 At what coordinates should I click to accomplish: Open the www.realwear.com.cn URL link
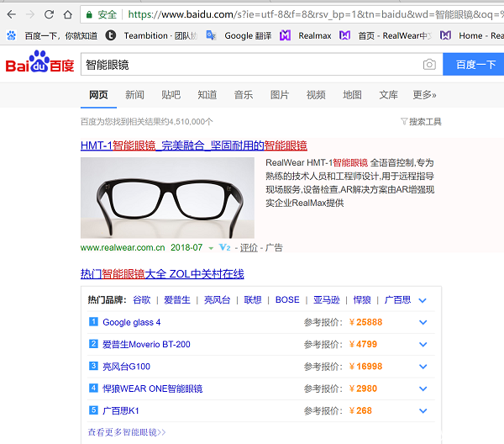coord(123,247)
